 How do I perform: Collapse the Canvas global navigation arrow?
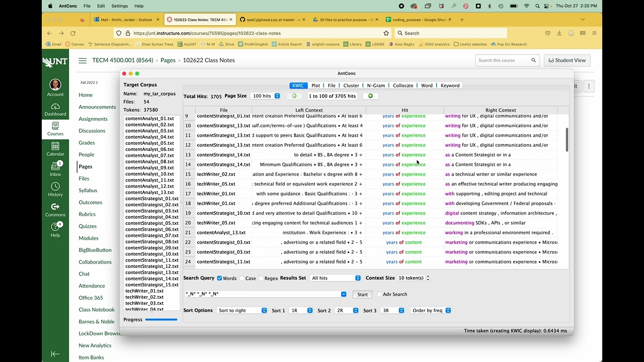pyautogui.click(x=55, y=354)
